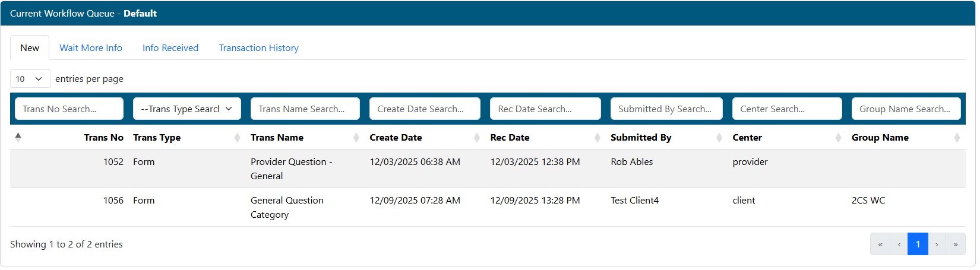Image resolution: width=980 pixels, height=270 pixels.
Task: Expand the Trans Type Search dropdown
Action: pyautogui.click(x=186, y=109)
